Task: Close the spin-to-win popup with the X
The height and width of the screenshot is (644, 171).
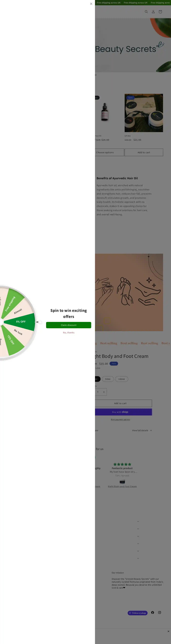Action: 91,4
